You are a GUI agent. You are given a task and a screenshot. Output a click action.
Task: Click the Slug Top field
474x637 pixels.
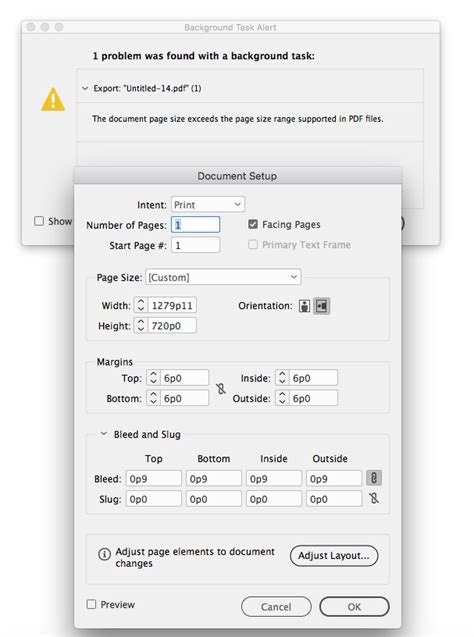click(154, 498)
